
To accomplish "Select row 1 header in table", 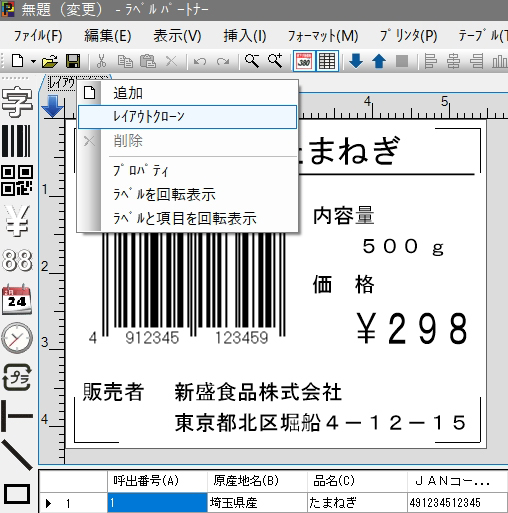I will coord(73,503).
